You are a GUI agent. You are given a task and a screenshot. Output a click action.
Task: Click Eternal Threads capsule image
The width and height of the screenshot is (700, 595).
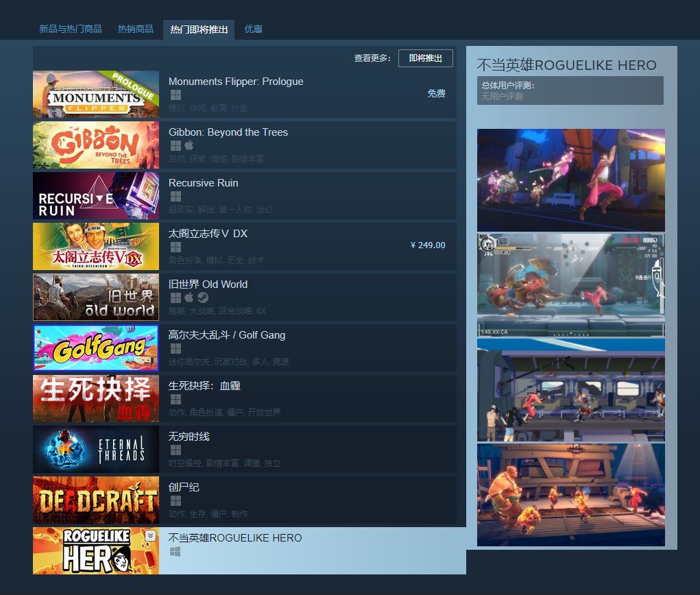click(x=96, y=449)
